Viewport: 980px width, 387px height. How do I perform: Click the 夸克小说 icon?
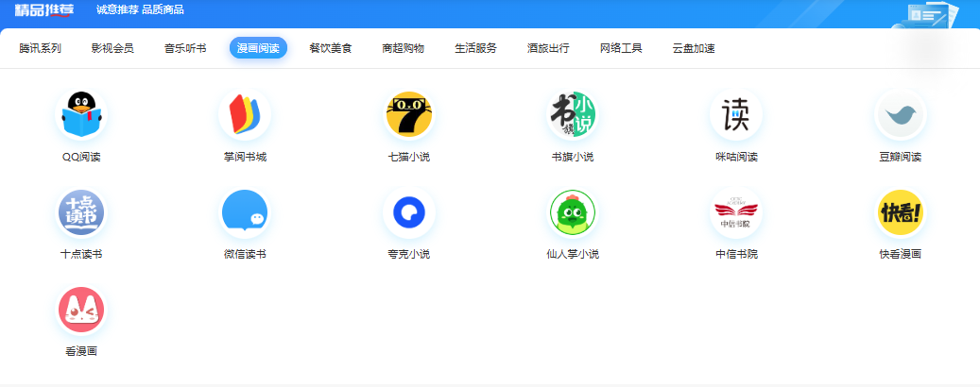point(408,213)
